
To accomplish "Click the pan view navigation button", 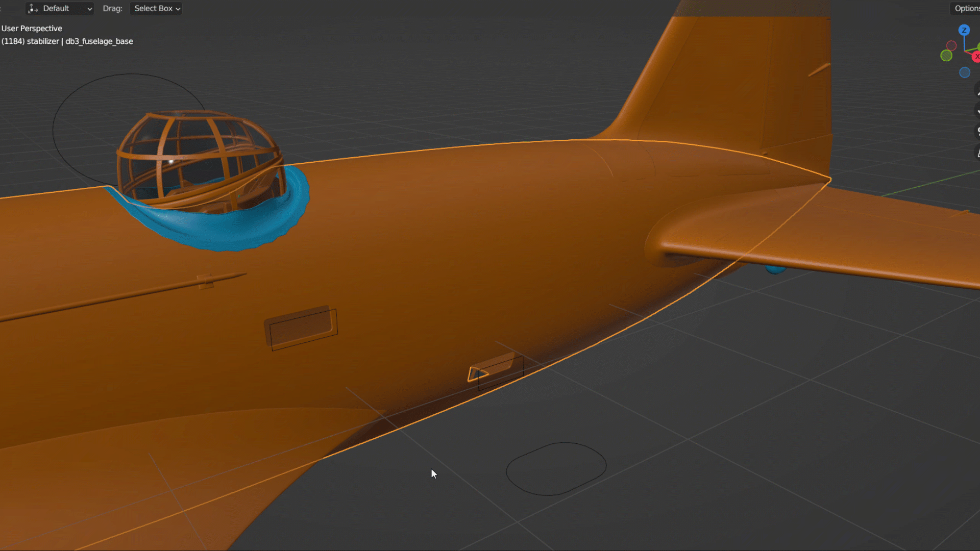I will (x=977, y=110).
